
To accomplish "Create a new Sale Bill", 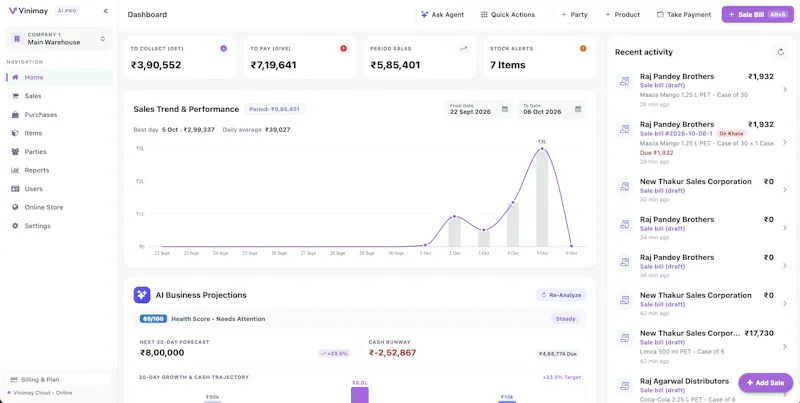I will tap(758, 15).
